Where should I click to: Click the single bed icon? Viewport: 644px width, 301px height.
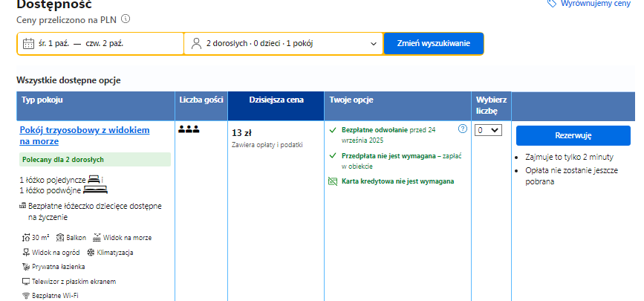pyautogui.click(x=94, y=179)
